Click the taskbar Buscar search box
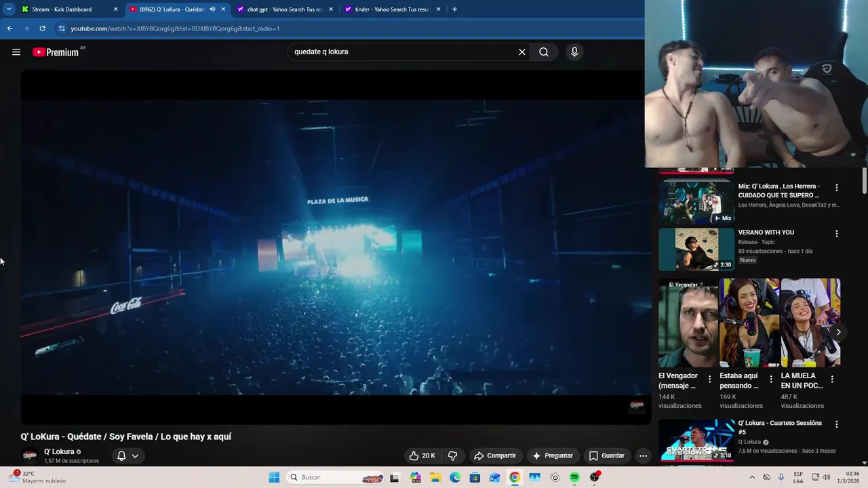The width and height of the screenshot is (868, 488). tap(336, 477)
